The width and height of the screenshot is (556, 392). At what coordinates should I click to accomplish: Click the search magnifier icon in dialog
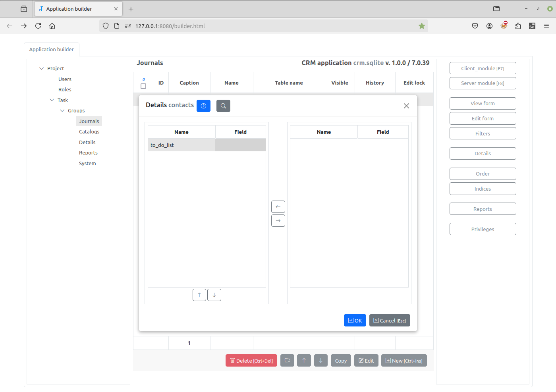click(223, 106)
